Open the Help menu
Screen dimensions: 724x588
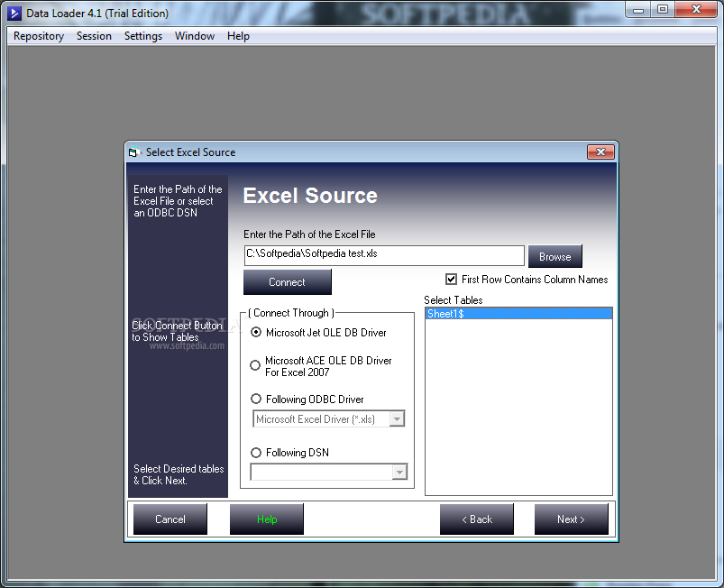coord(238,36)
